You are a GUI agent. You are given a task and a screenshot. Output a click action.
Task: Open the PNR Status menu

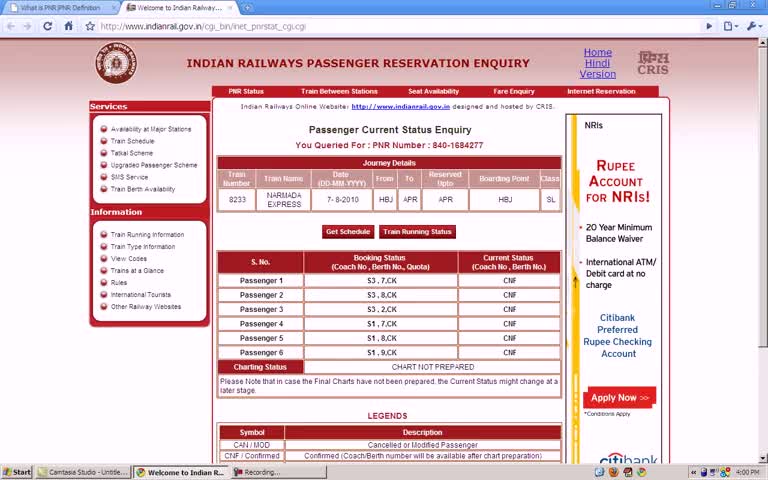246,92
